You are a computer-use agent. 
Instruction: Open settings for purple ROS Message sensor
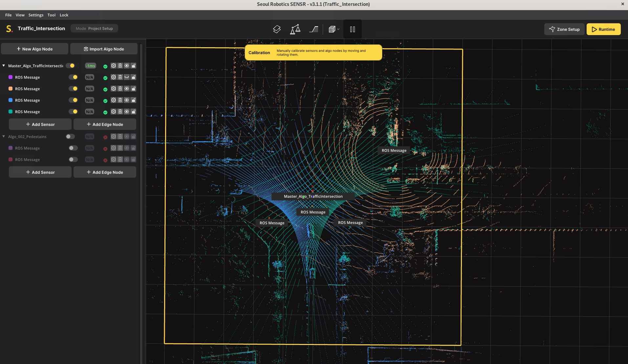point(113,77)
